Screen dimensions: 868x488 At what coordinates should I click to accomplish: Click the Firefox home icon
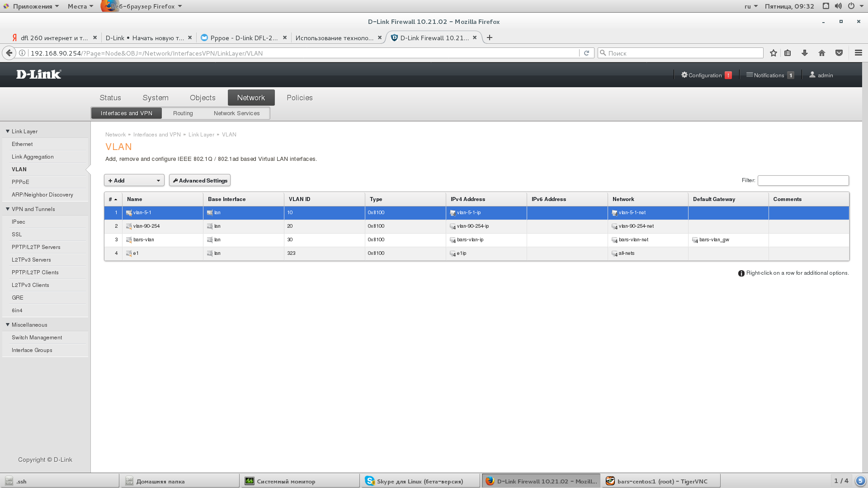(x=822, y=53)
